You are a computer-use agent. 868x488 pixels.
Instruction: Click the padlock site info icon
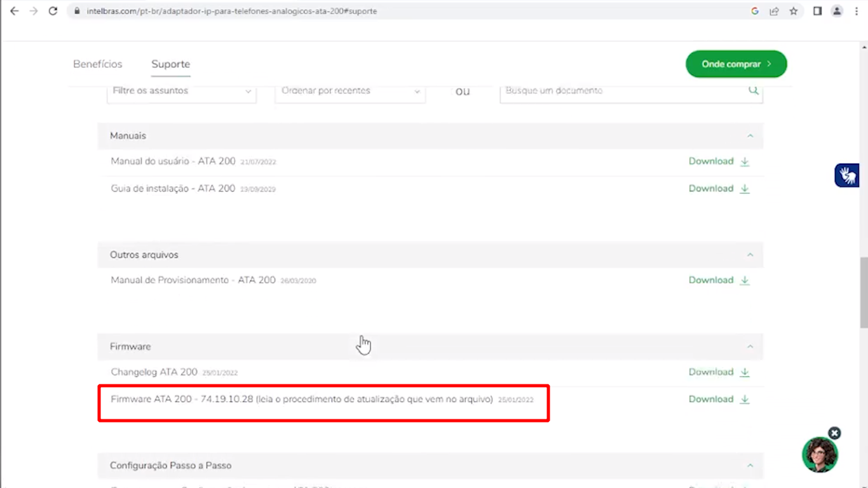78,11
